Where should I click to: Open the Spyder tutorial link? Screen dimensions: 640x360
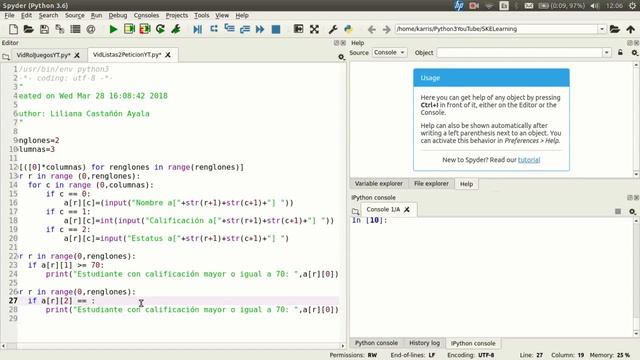(x=529, y=160)
